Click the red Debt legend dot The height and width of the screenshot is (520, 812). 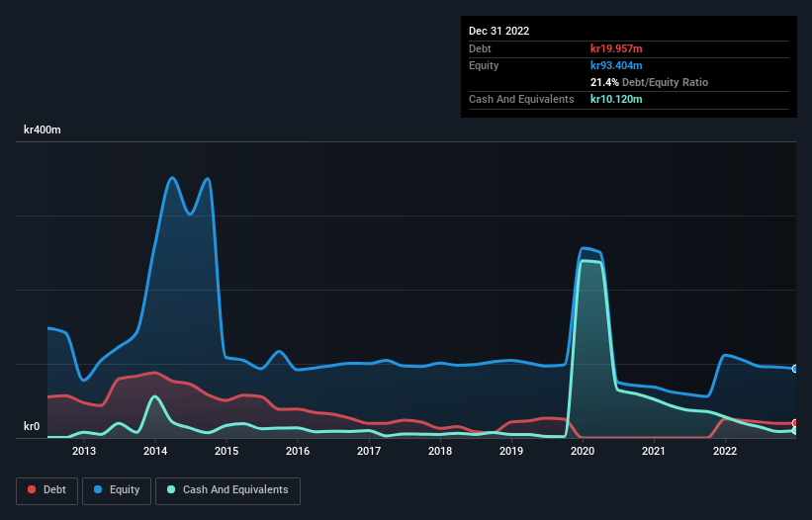pos(32,489)
